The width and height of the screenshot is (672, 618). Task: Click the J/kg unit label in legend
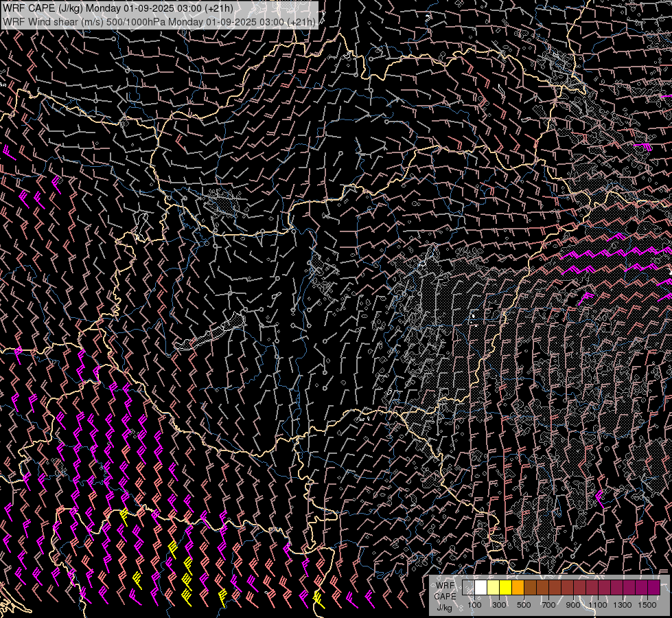point(445,608)
